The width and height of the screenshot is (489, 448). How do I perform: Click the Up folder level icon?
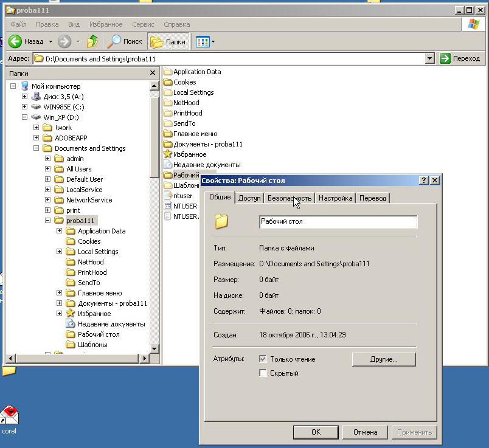92,42
